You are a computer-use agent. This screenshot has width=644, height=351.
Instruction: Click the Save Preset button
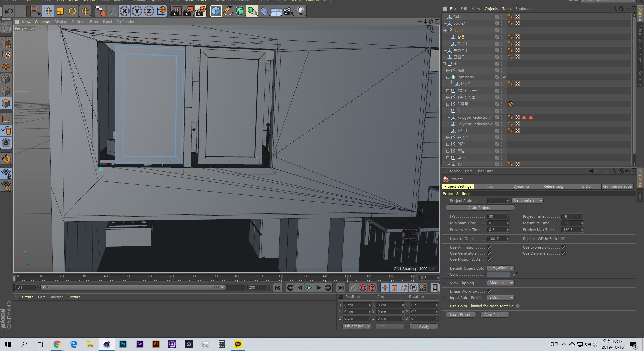coord(495,315)
